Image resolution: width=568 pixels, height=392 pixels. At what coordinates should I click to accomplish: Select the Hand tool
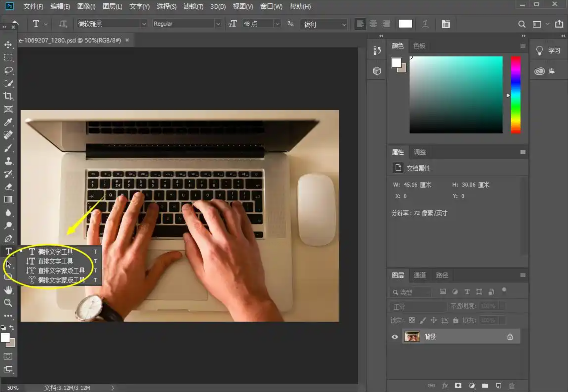(x=8, y=290)
